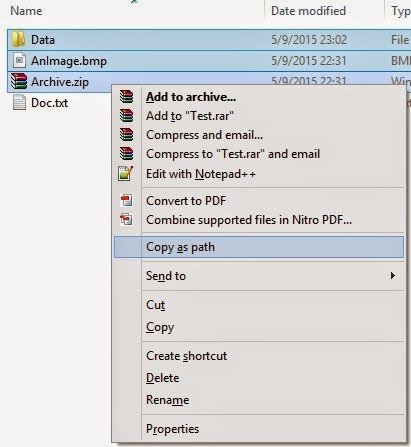The image size is (411, 447).
Task: Click the AnImage.bmp file icon
Action: click(19, 61)
